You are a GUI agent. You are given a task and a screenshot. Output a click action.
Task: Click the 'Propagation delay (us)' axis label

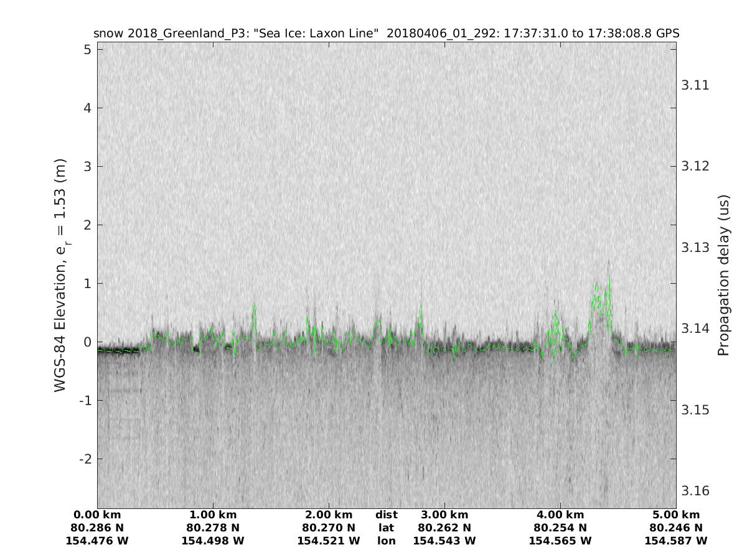[723, 275]
